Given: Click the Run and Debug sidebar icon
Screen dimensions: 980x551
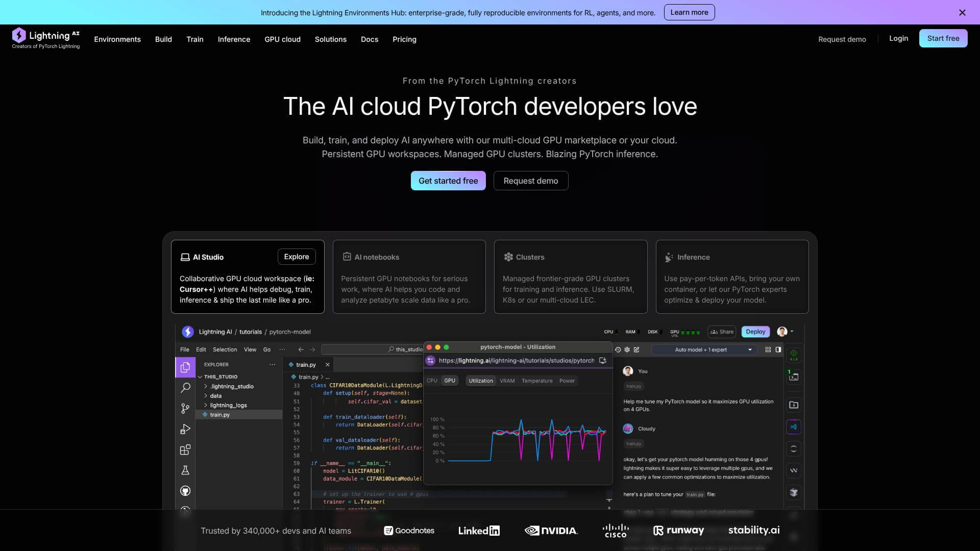Looking at the screenshot, I should (x=185, y=429).
